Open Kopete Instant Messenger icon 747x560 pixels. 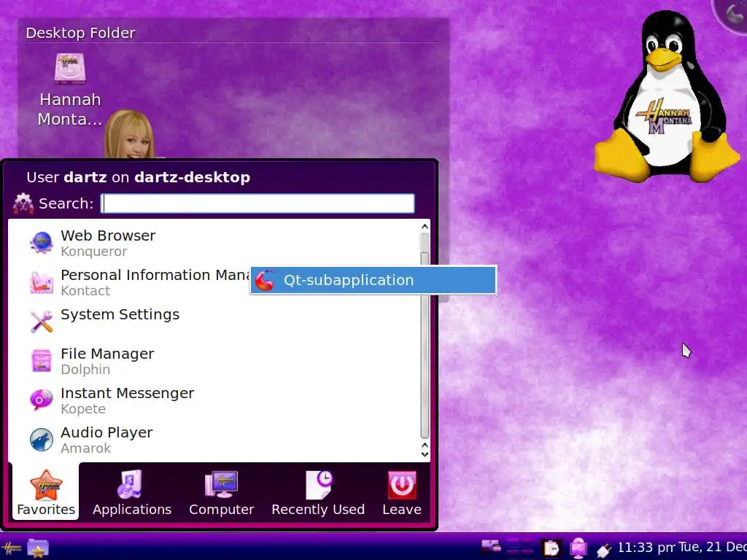(42, 400)
